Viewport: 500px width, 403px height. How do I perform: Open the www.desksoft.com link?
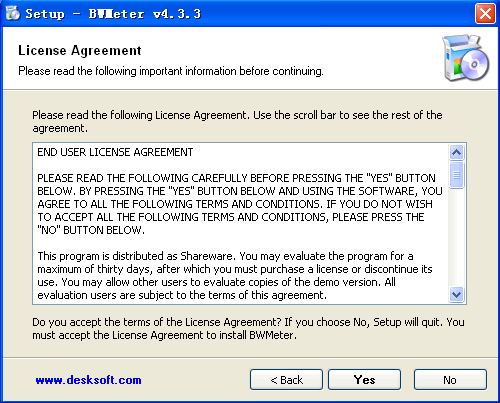pos(88,380)
